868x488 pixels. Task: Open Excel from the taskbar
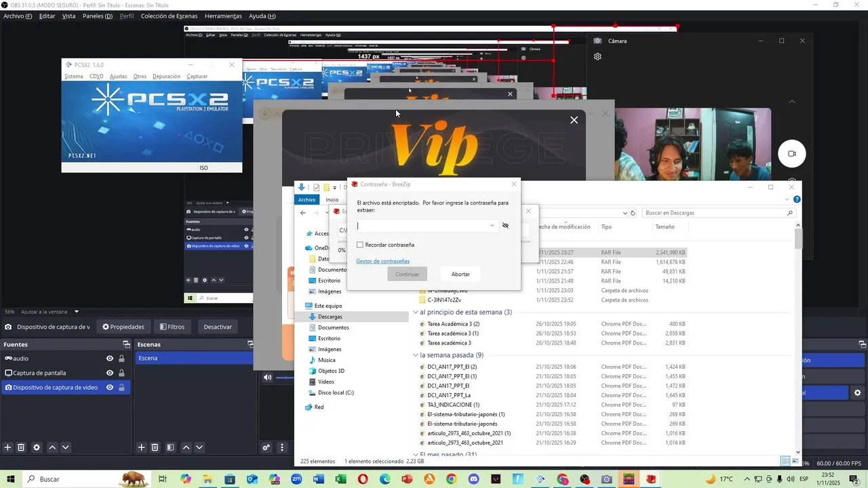pos(341,479)
